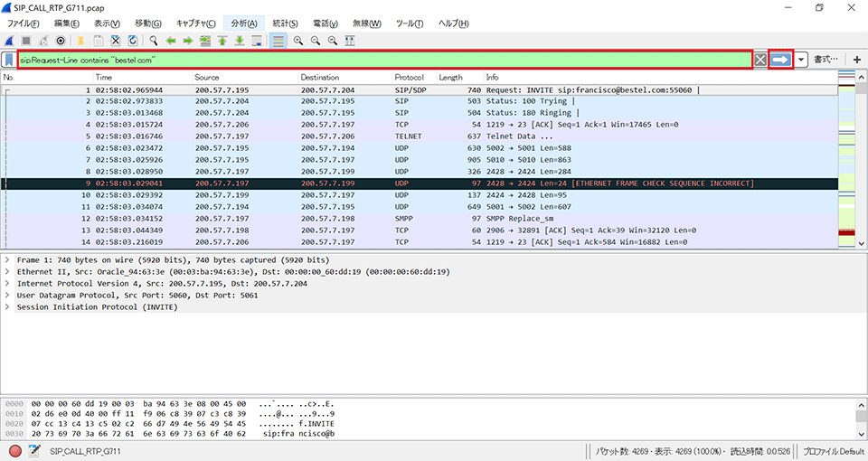Open a capture file icon
This screenshot has width=868, height=461.
(80, 41)
